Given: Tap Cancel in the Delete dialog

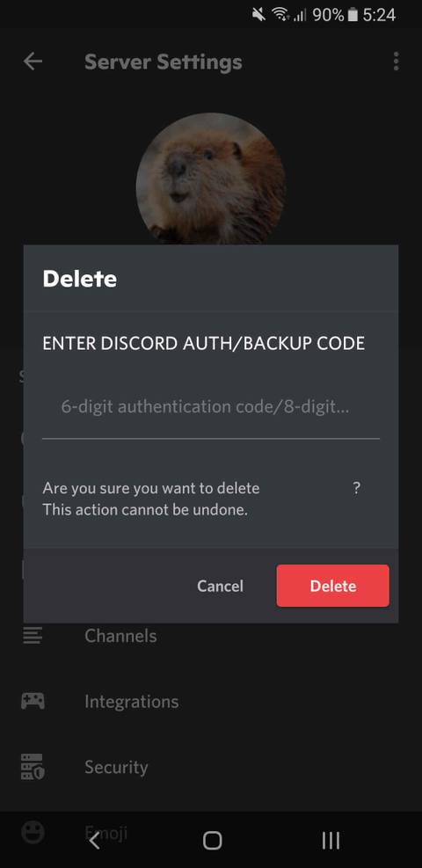Looking at the screenshot, I should [220, 586].
